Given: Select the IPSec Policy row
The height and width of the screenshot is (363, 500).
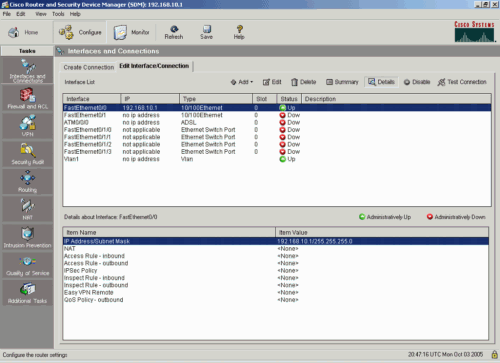Looking at the screenshot, I should [x=276, y=271].
